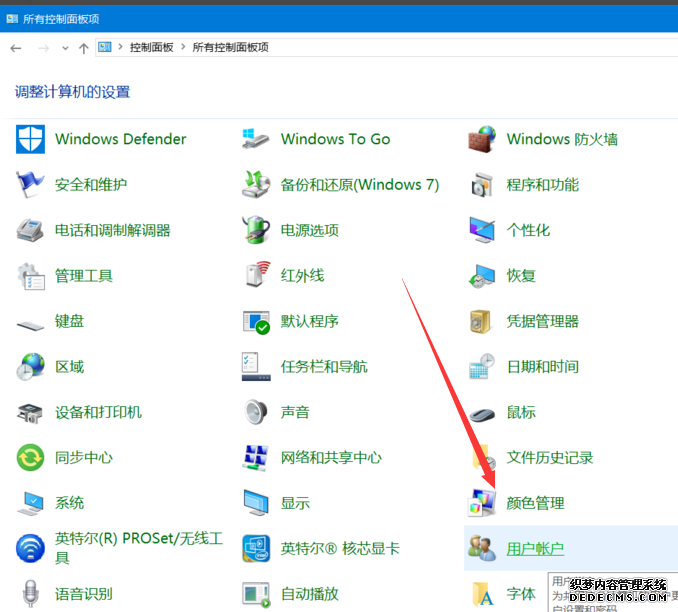Go back with the back arrow
Screen dimensions: 678x612
[16, 48]
